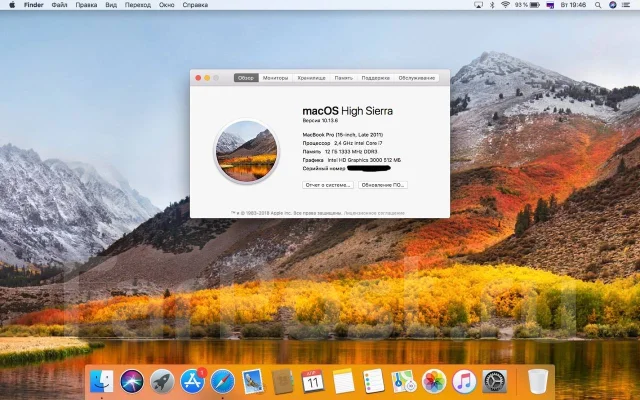Open System Preferences gear in Dock

[494, 381]
